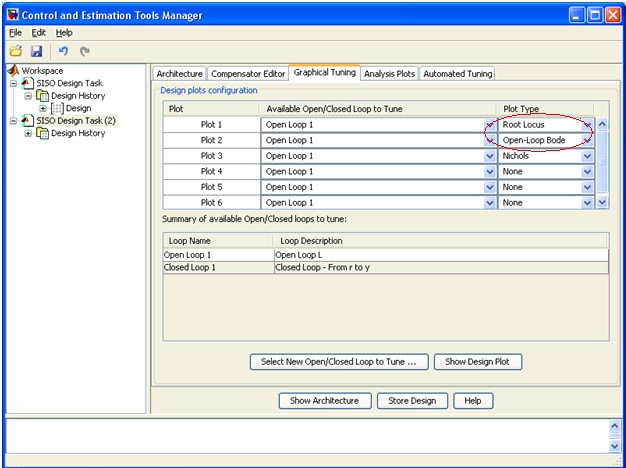The width and height of the screenshot is (626, 468).
Task: Click the open folder toolbar icon
Action: click(x=16, y=51)
